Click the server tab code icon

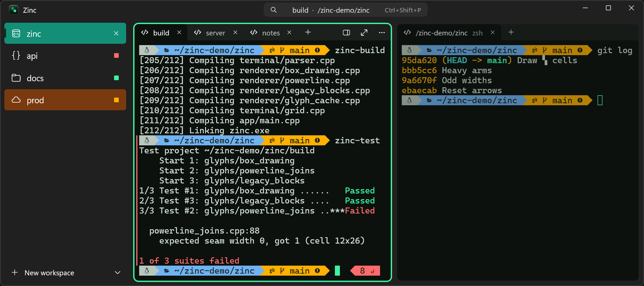pyautogui.click(x=198, y=32)
